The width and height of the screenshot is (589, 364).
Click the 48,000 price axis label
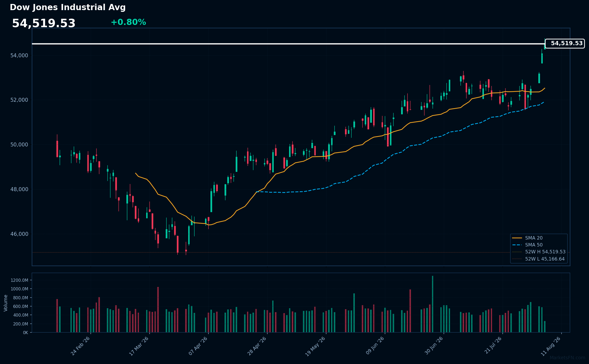pyautogui.click(x=19, y=189)
